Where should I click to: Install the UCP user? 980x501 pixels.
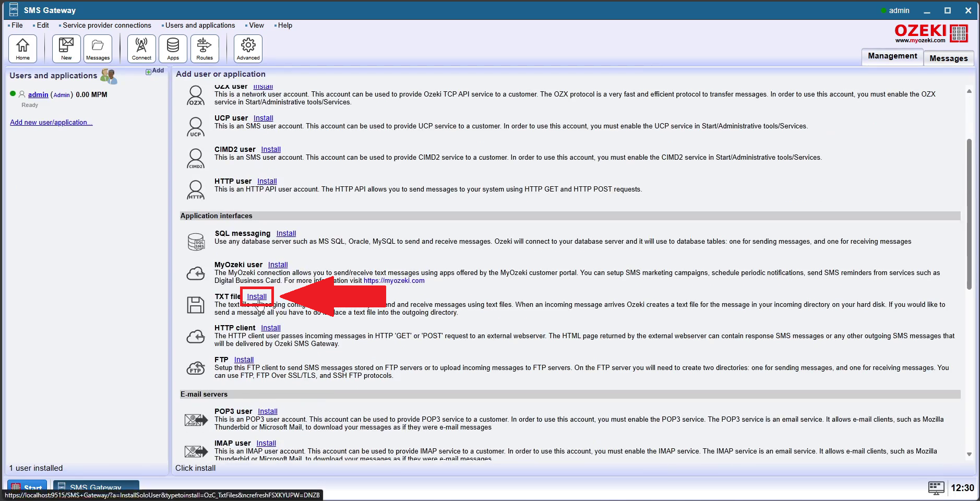(264, 118)
